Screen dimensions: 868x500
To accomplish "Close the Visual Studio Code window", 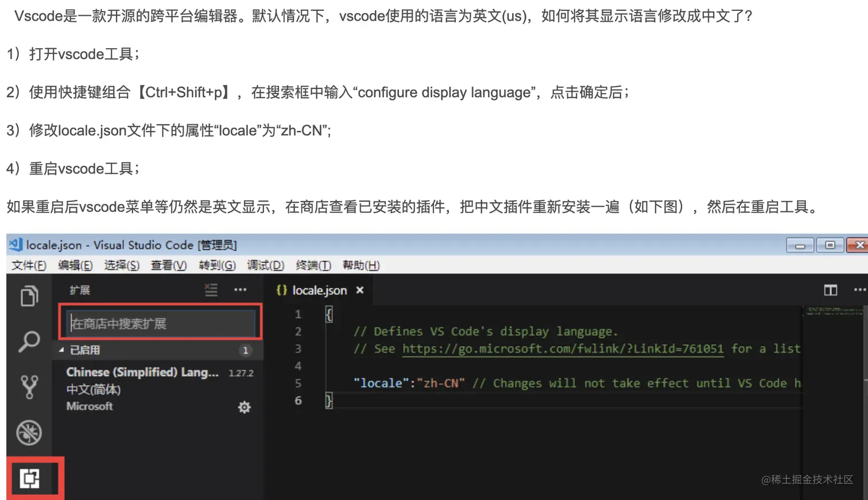I will pos(858,245).
